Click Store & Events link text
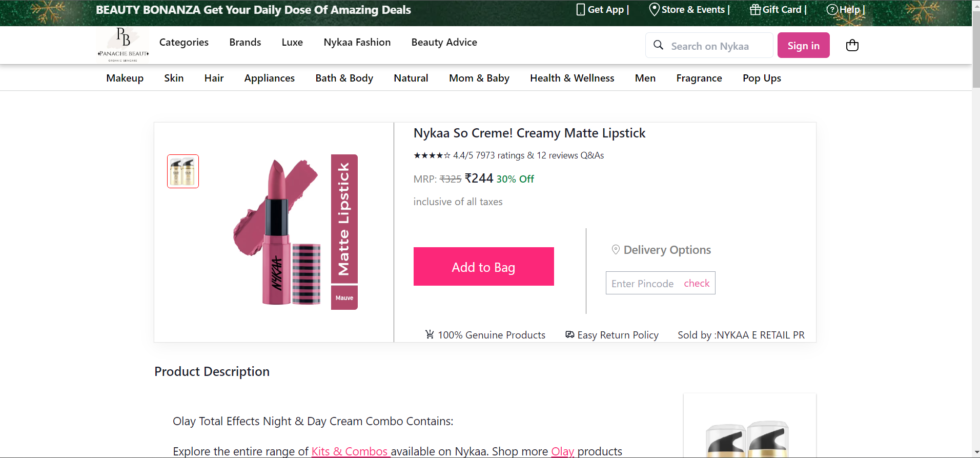 pos(693,9)
